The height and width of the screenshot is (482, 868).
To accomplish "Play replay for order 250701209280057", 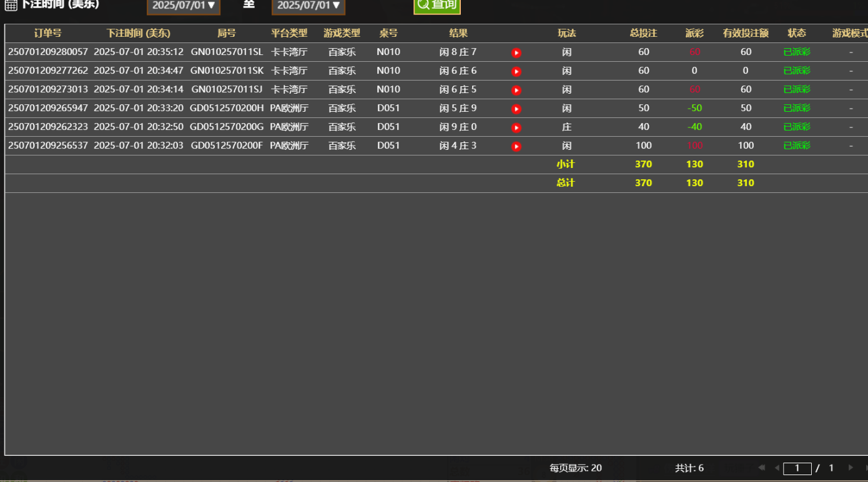I will tap(516, 52).
